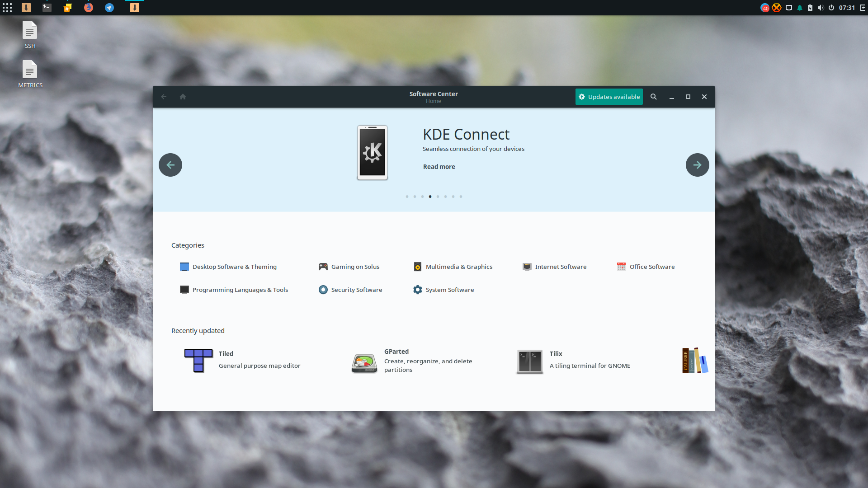The image size is (868, 488).
Task: Click the Calibre books icon
Action: pyautogui.click(x=695, y=360)
